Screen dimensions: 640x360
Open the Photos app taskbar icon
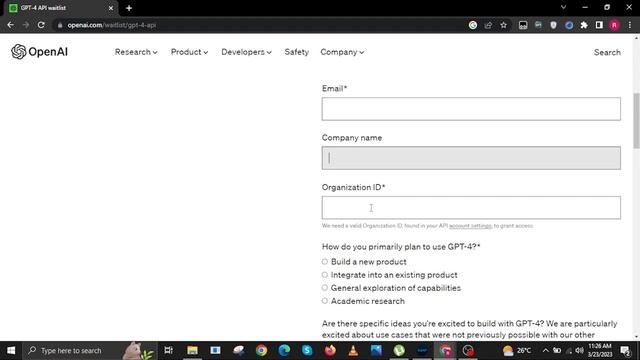[x=376, y=350]
